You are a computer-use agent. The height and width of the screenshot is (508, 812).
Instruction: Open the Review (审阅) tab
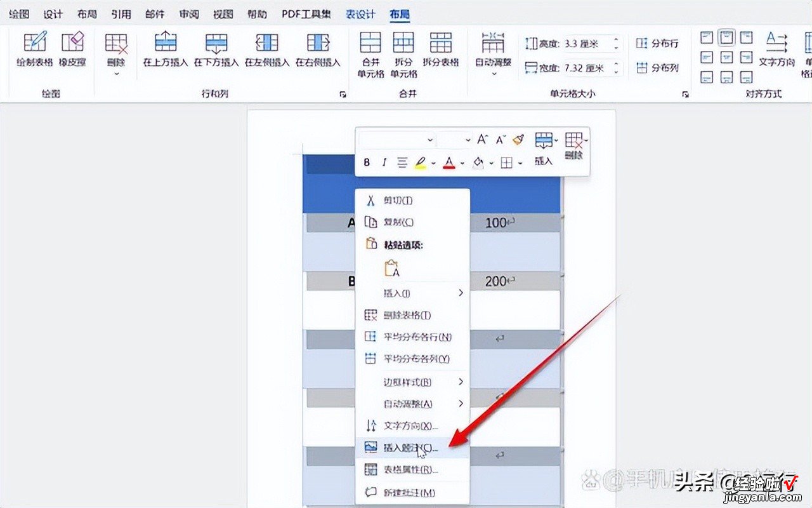click(189, 14)
